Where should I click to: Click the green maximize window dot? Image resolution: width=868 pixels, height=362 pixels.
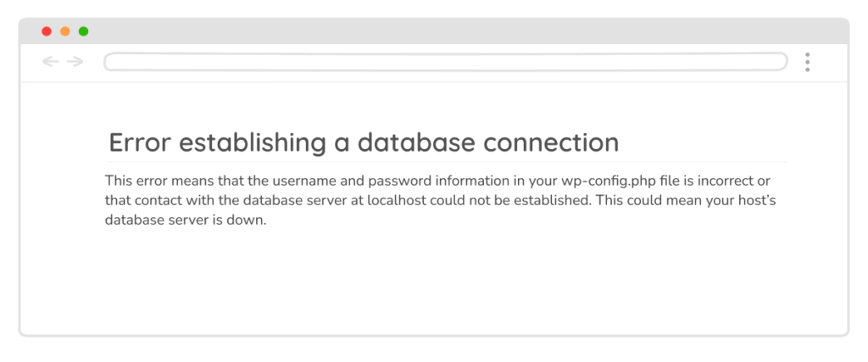coord(84,31)
